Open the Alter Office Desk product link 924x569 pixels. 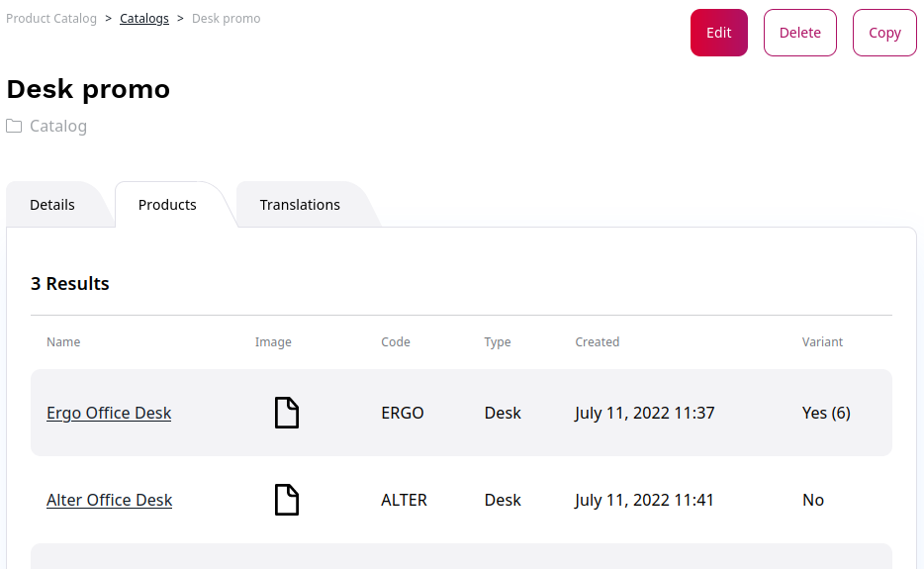coord(109,500)
